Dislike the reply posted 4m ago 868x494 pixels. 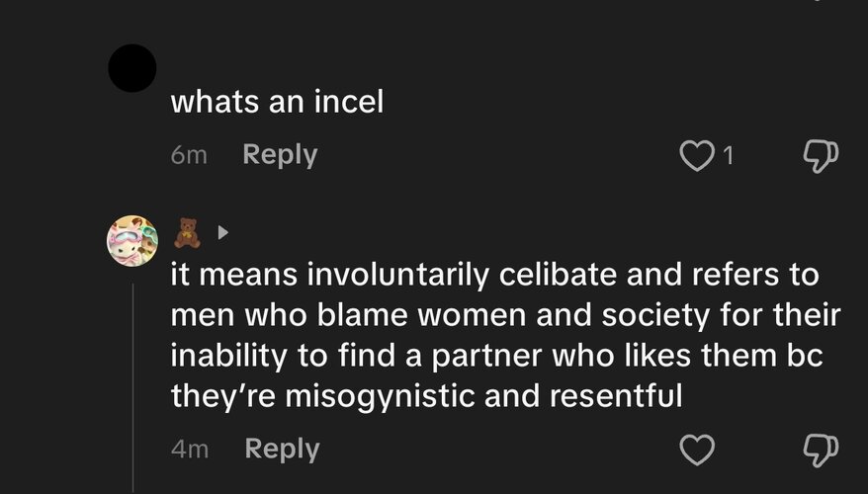point(821,450)
